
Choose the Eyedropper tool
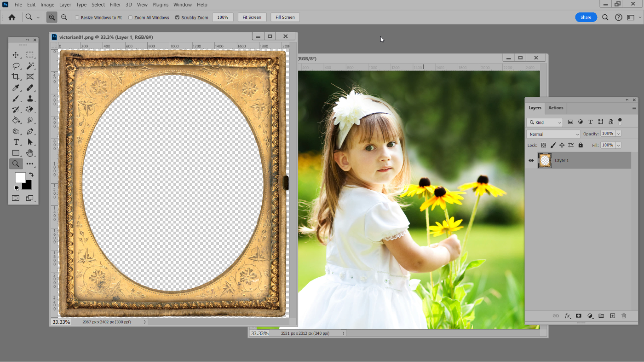pos(16,88)
